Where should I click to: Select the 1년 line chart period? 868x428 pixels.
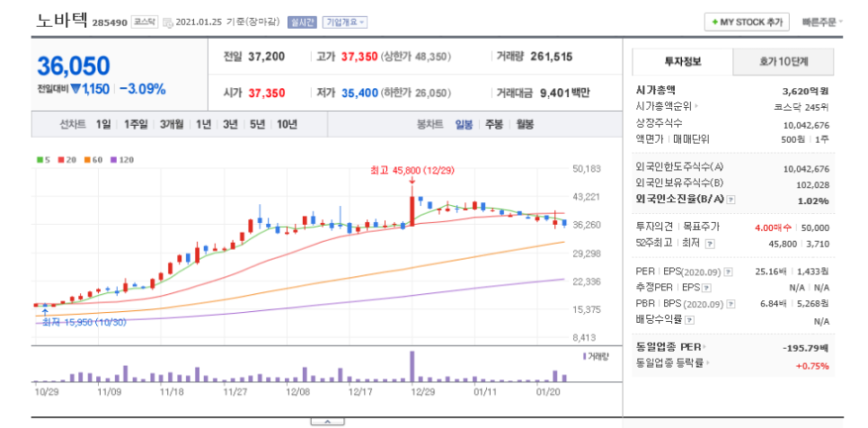click(203, 125)
